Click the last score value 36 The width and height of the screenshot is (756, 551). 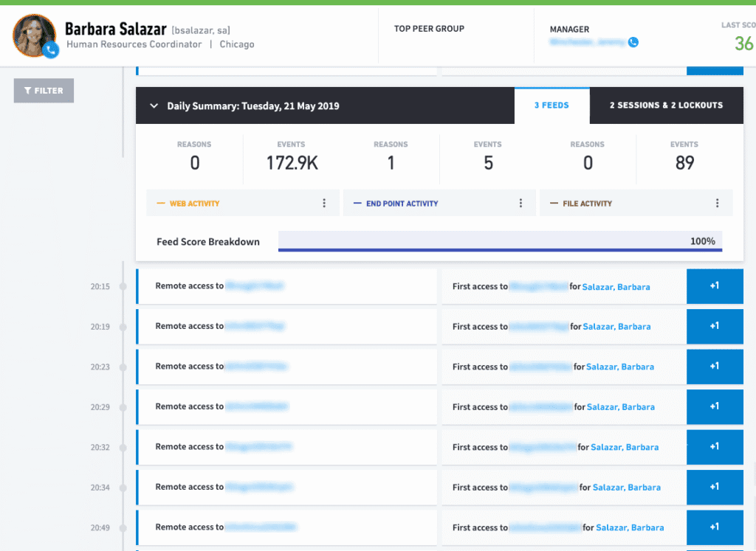[744, 44]
